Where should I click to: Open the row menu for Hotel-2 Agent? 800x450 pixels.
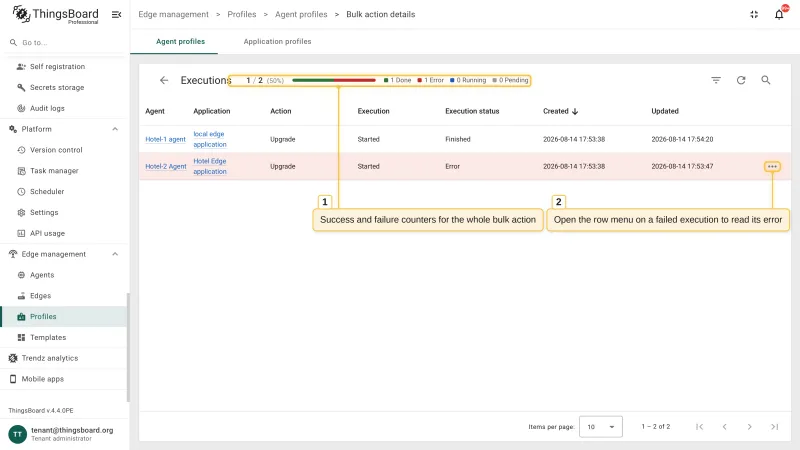tap(772, 166)
